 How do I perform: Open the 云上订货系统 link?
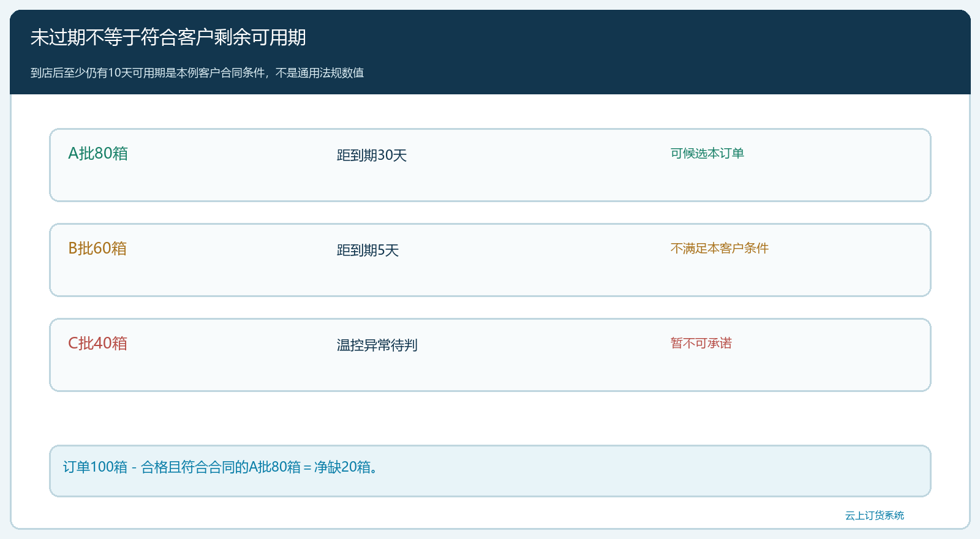click(875, 515)
